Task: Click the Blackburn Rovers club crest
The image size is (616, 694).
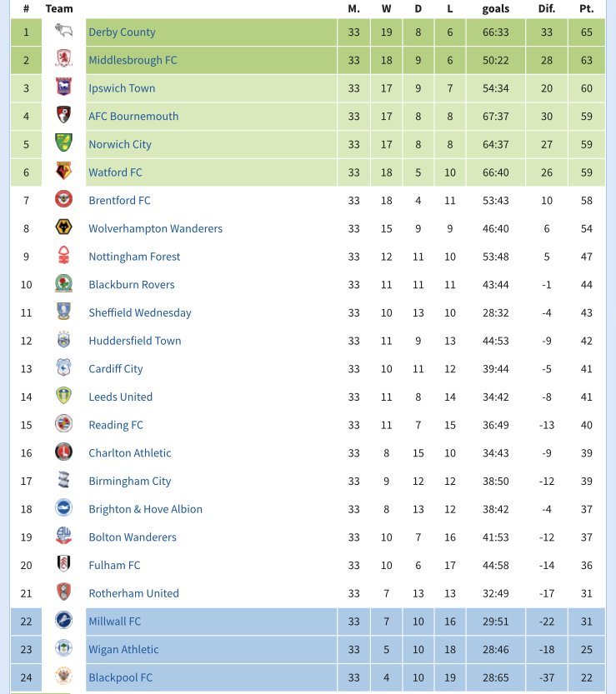Action: click(63, 285)
